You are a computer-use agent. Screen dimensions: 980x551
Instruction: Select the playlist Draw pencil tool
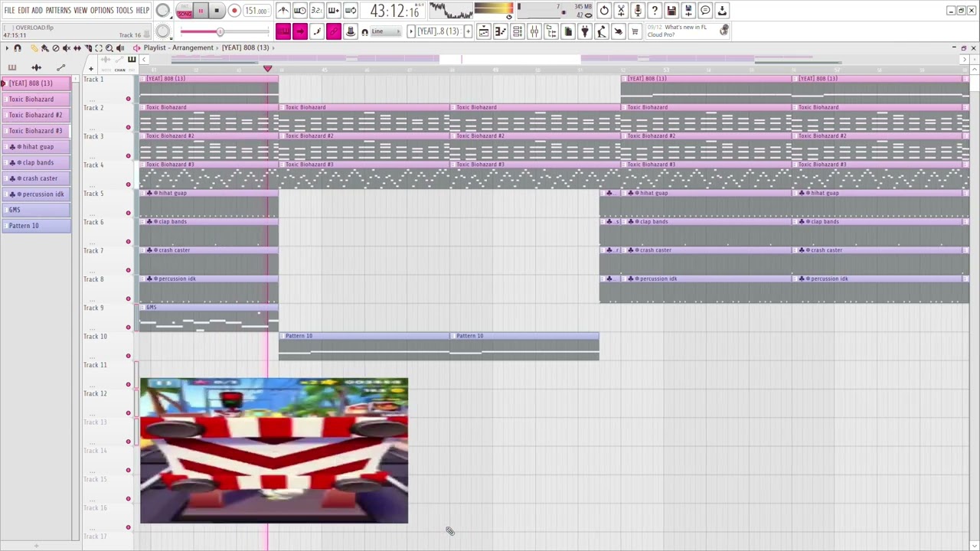coord(34,48)
